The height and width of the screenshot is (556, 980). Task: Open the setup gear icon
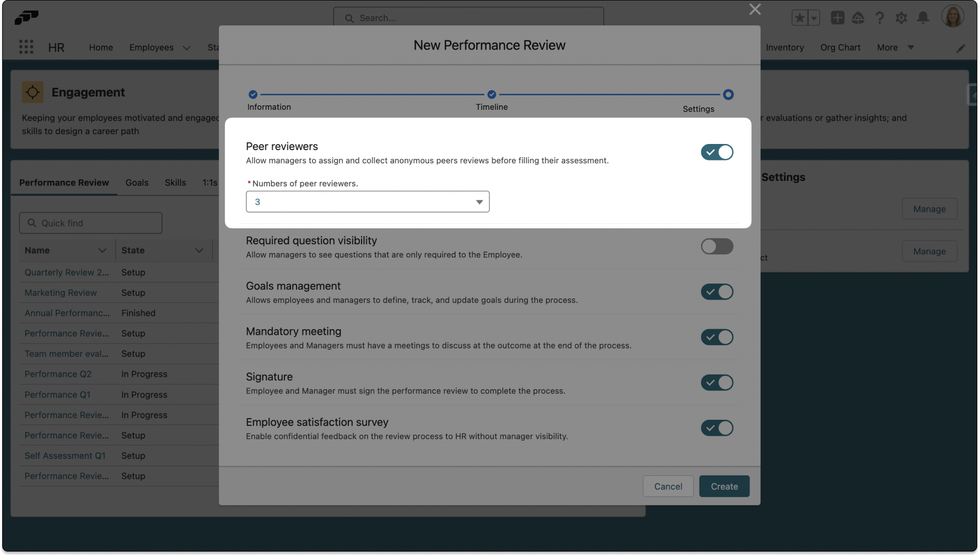click(x=901, y=18)
